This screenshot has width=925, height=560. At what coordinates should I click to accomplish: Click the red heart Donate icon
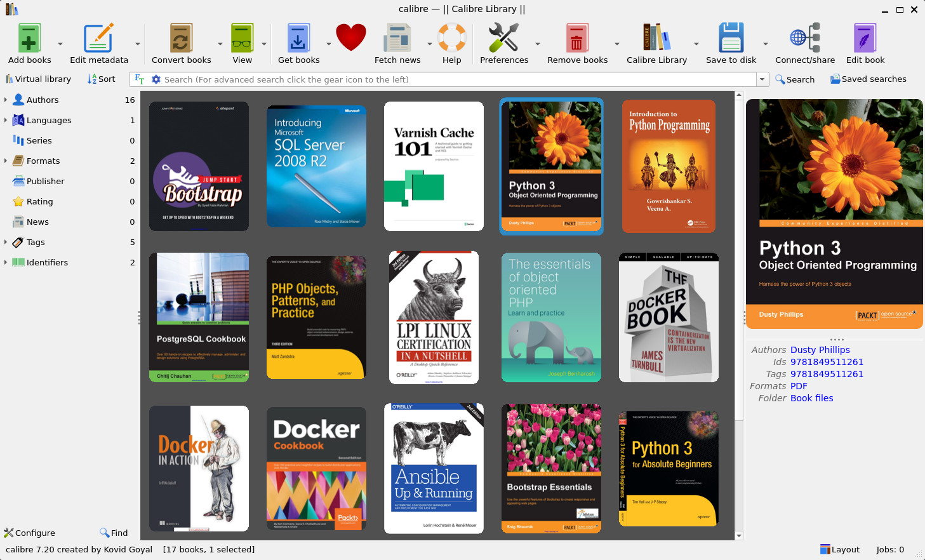pyautogui.click(x=351, y=37)
